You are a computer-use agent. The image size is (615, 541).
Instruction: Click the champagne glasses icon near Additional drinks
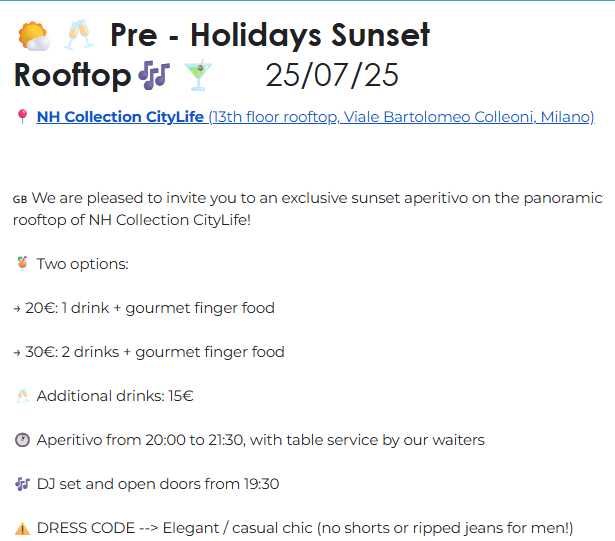[x=22, y=395]
